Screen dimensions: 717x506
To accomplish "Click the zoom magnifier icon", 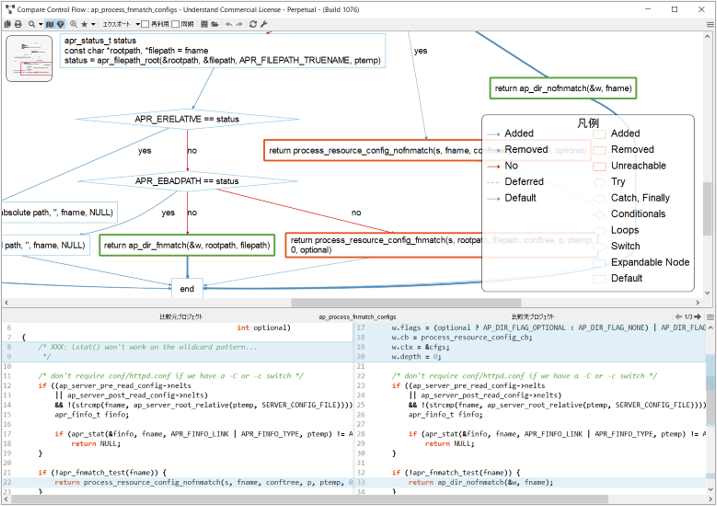I will tap(73, 24).
